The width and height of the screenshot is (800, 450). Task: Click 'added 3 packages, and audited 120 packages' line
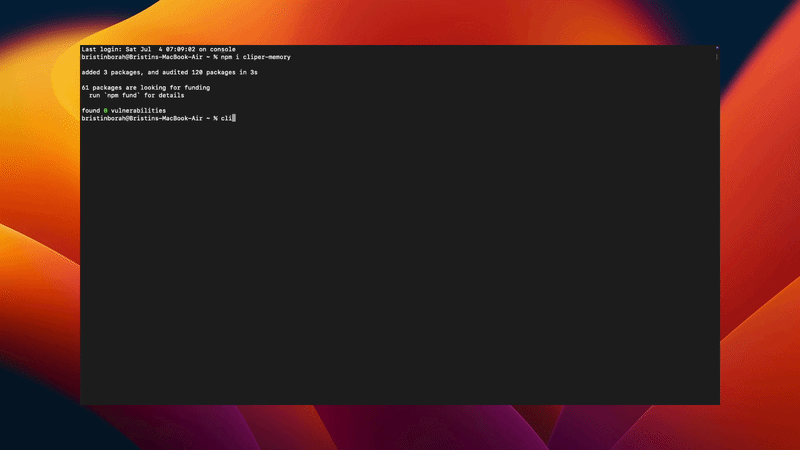[x=169, y=72]
